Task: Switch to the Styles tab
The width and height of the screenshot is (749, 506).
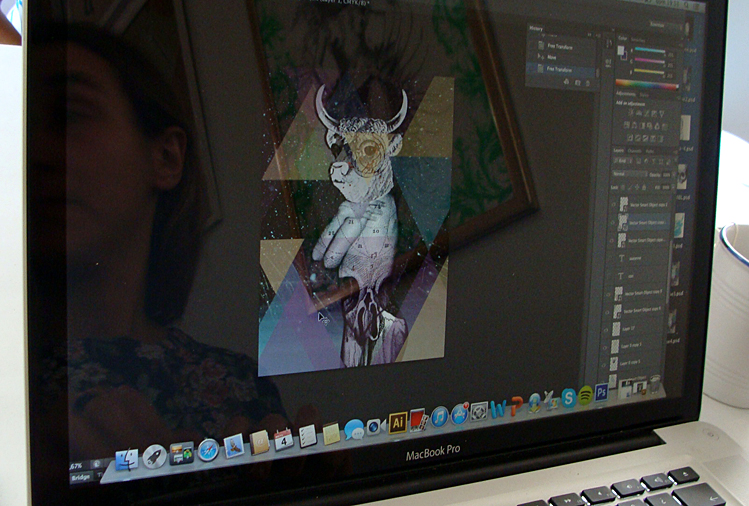Action: pyautogui.click(x=644, y=95)
